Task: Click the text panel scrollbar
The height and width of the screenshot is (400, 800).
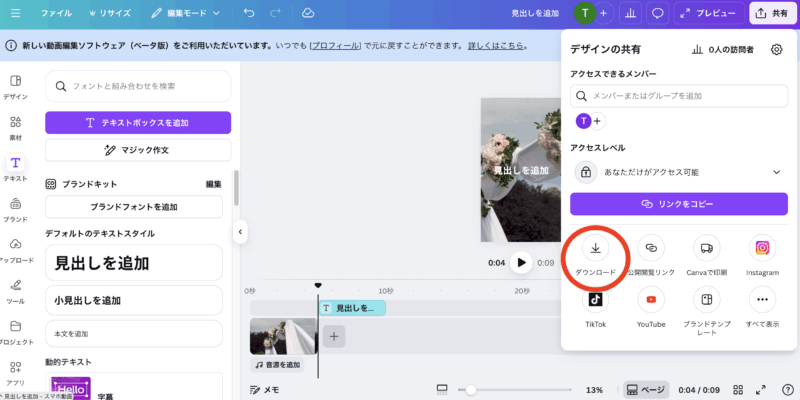Action: click(236, 188)
